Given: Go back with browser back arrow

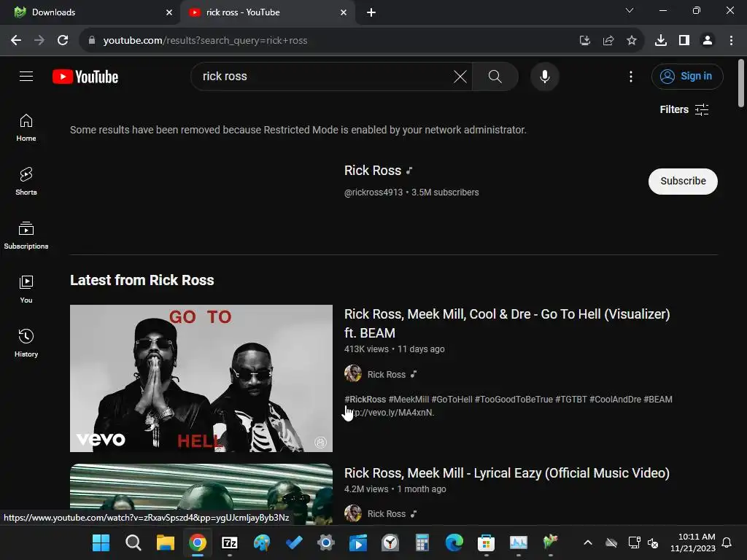Looking at the screenshot, I should click(x=16, y=40).
